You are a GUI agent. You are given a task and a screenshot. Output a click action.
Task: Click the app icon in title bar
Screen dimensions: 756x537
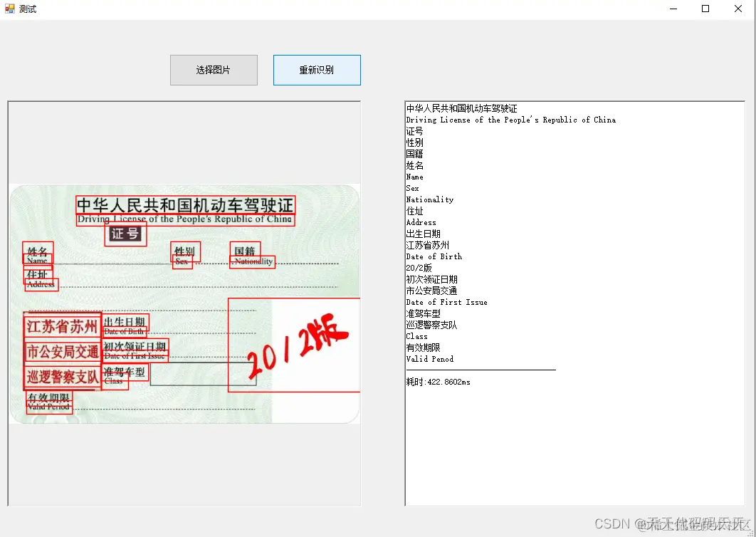coord(10,9)
